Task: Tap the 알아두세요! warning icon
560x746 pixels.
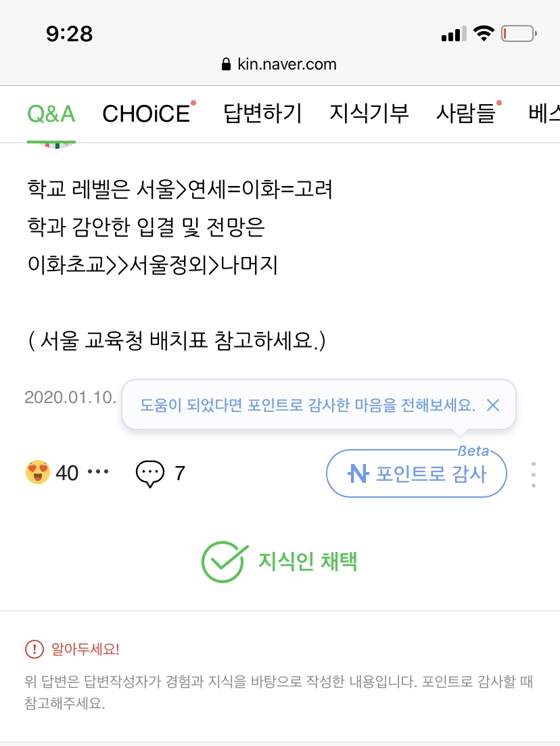Action: point(34,649)
